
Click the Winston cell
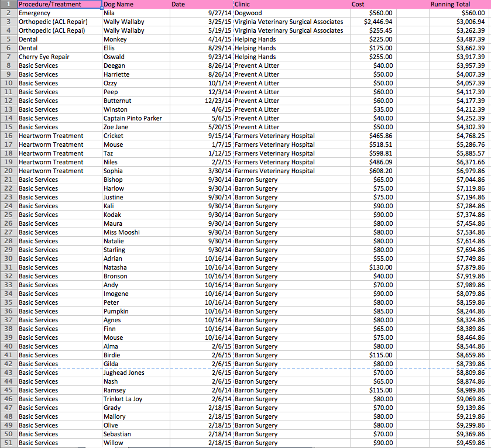[136, 109]
